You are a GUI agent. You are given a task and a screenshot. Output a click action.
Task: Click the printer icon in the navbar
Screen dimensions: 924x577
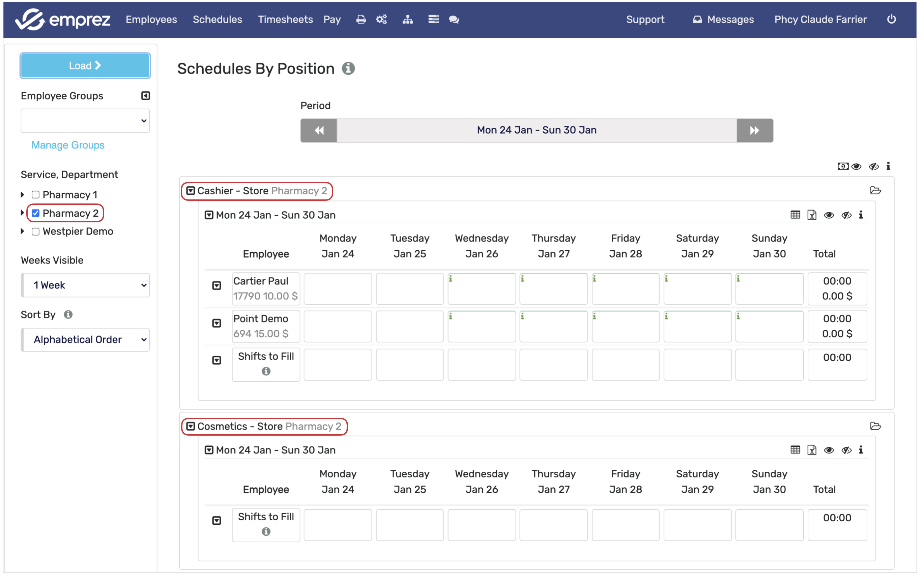pos(360,20)
